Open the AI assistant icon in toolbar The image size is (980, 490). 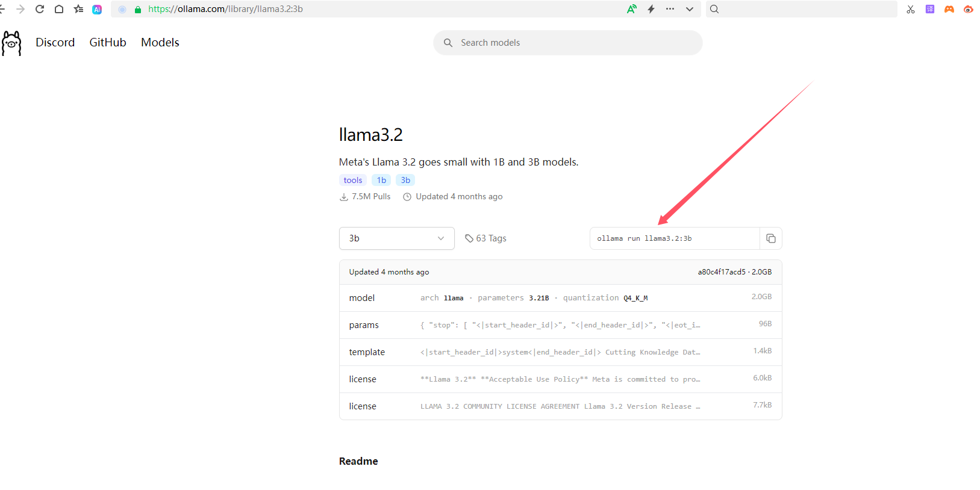(97, 9)
